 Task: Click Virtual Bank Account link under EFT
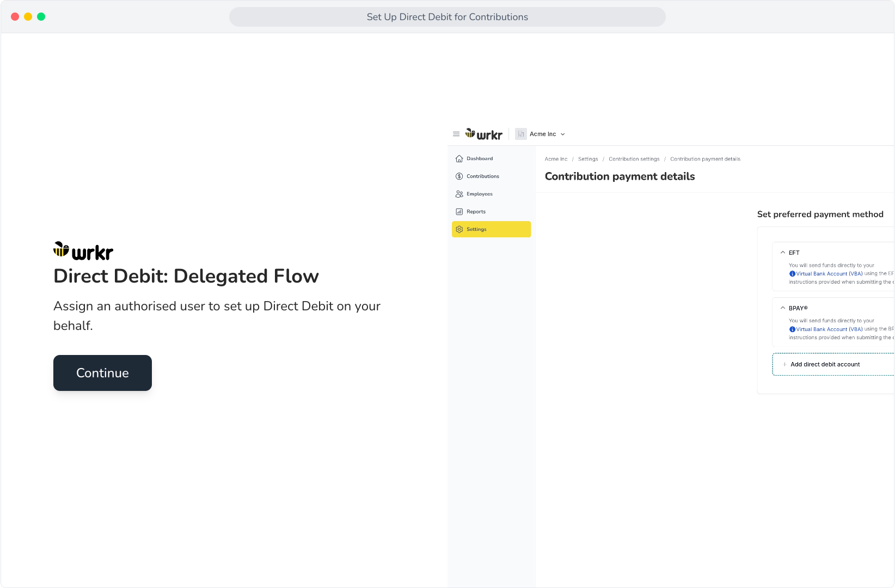coord(829,274)
